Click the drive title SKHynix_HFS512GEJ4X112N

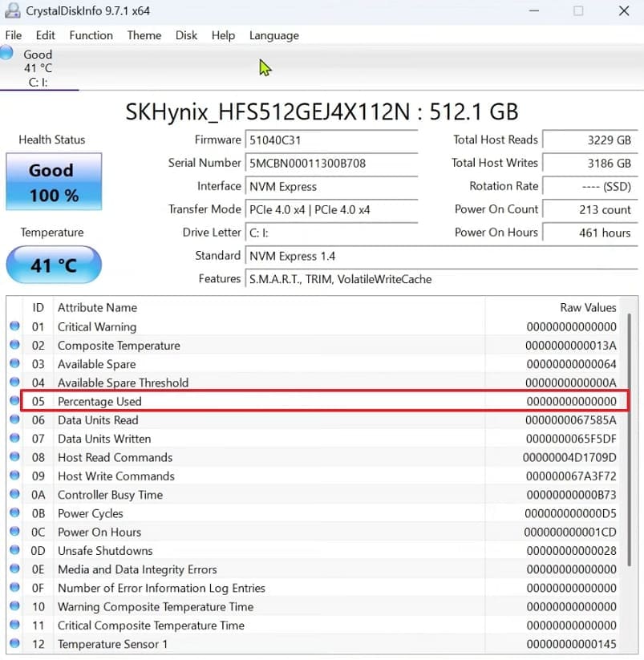[x=268, y=112]
